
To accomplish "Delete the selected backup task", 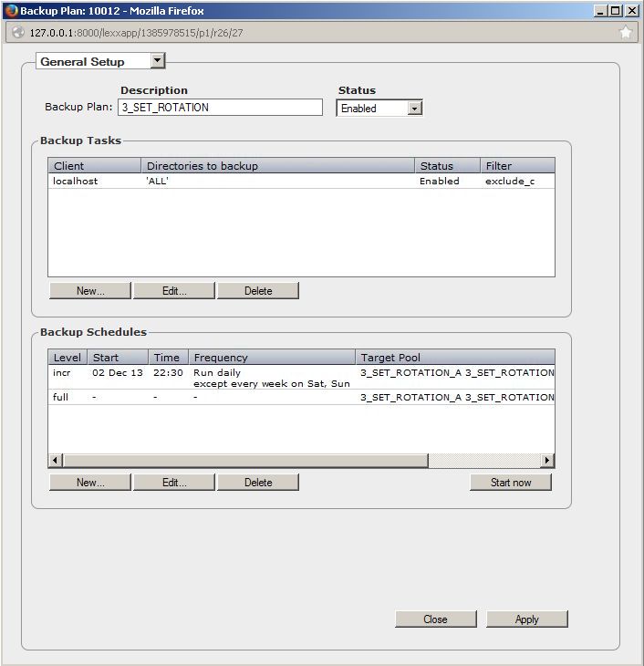I will (x=258, y=291).
